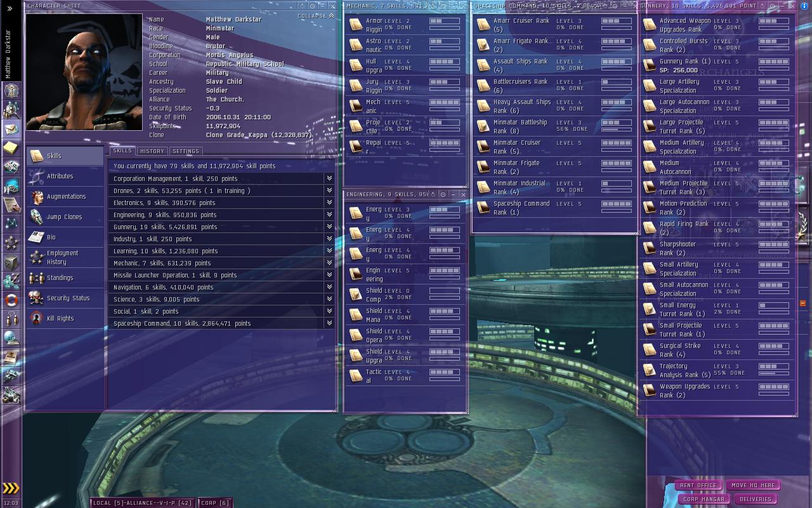Click the book icon beside Assault Ships
Image resolution: width=812 pixels, height=508 pixels.
point(483,65)
